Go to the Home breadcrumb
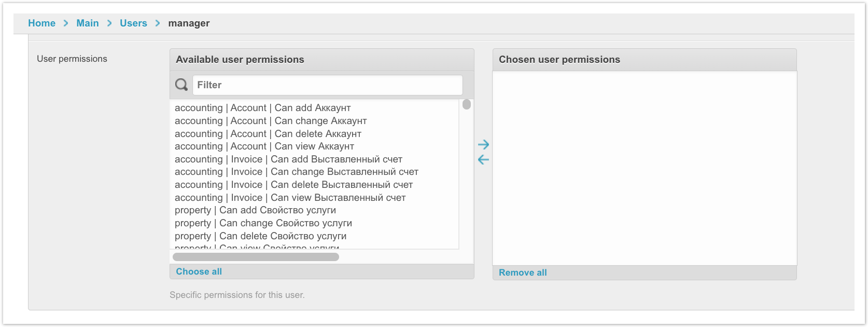This screenshot has width=868, height=327. (41, 23)
